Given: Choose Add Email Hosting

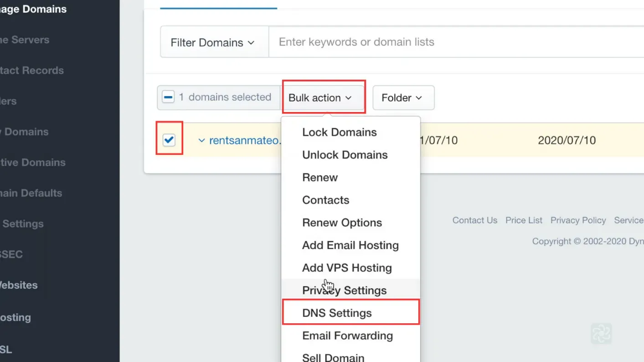Looking at the screenshot, I should click(x=350, y=245).
